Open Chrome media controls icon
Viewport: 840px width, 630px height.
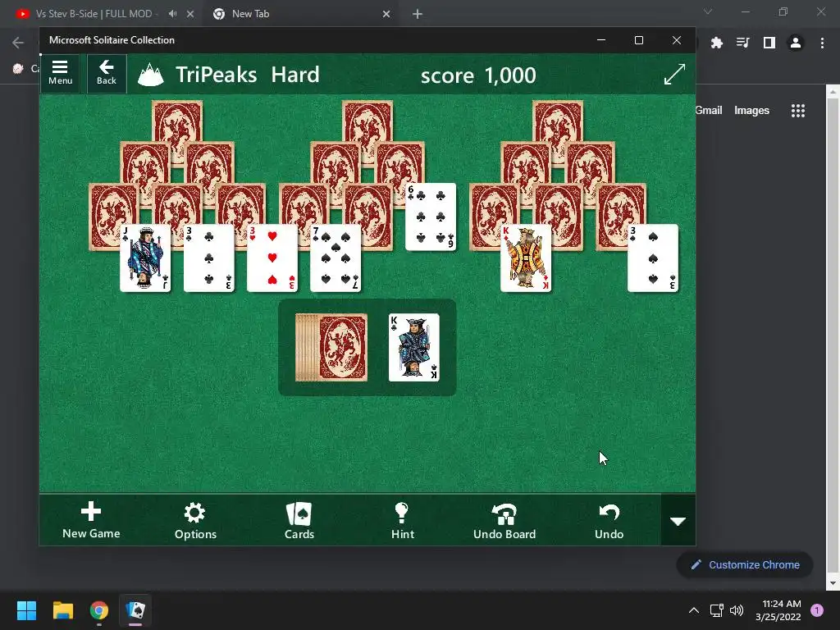point(742,43)
